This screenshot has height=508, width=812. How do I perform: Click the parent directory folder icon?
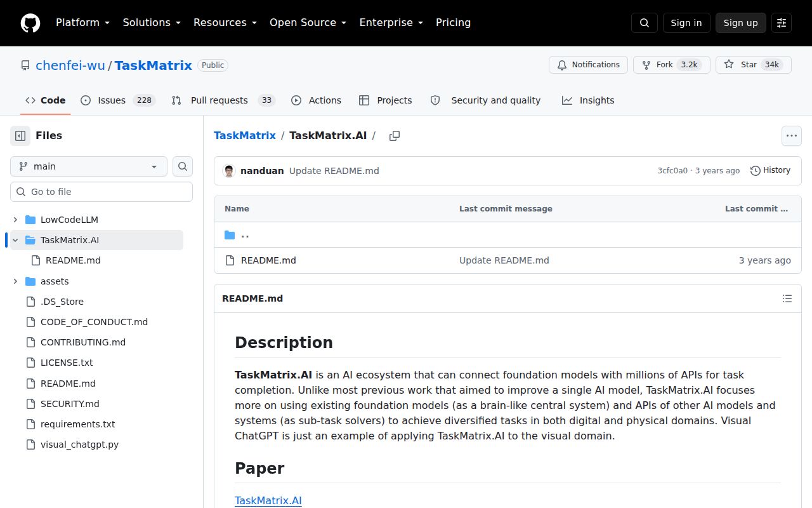230,235
